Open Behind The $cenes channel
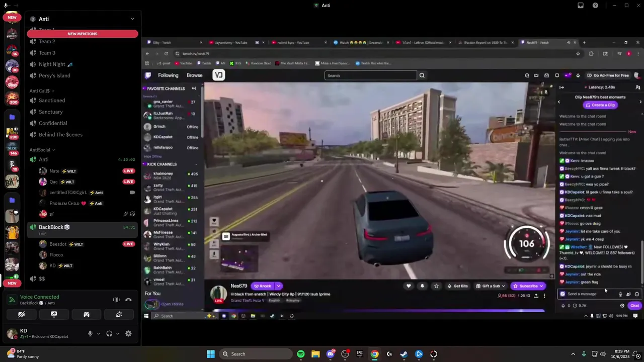This screenshot has width=644, height=362. (x=83, y=134)
